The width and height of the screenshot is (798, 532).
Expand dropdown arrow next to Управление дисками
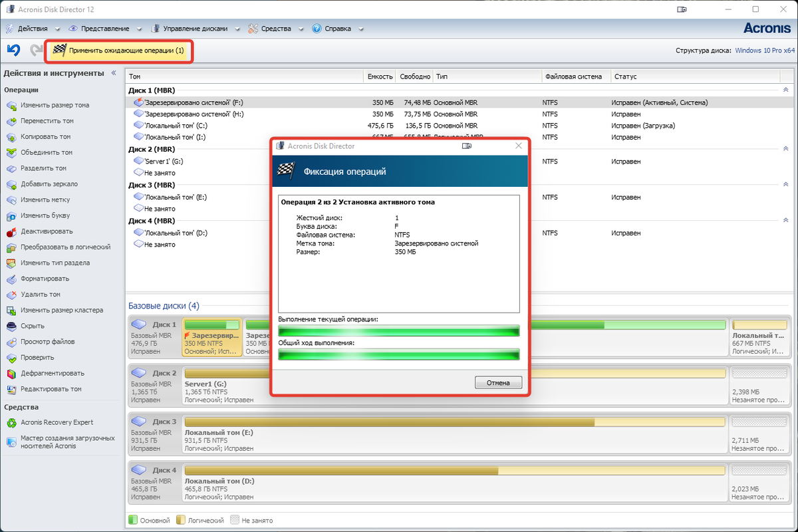point(237,29)
